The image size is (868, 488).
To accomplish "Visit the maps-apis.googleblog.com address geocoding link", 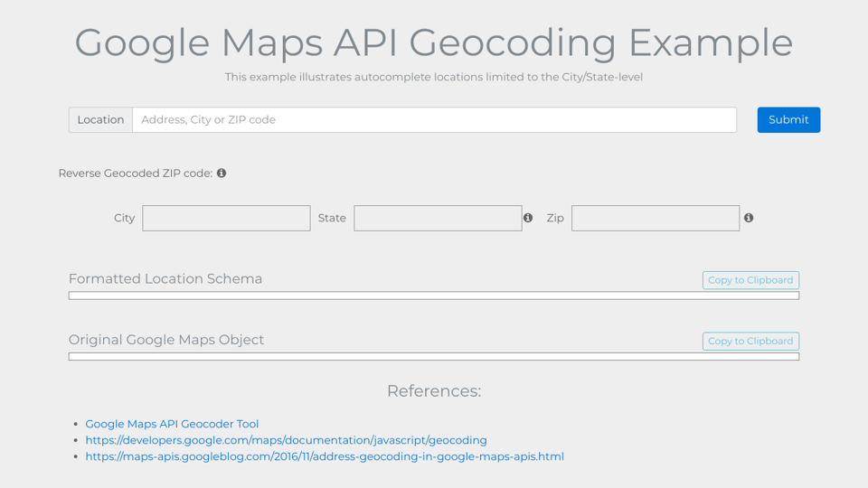I will (x=325, y=456).
